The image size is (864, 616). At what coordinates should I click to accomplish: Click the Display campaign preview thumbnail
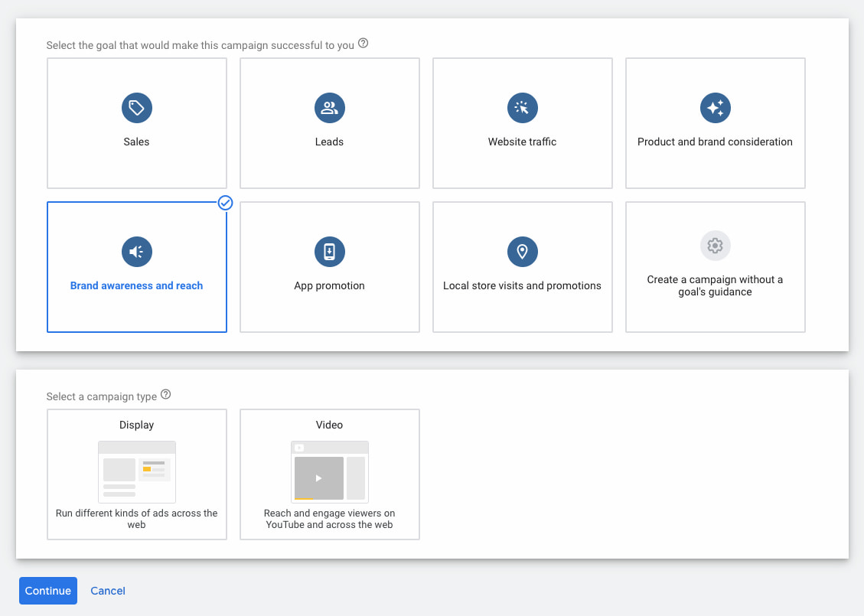137,471
